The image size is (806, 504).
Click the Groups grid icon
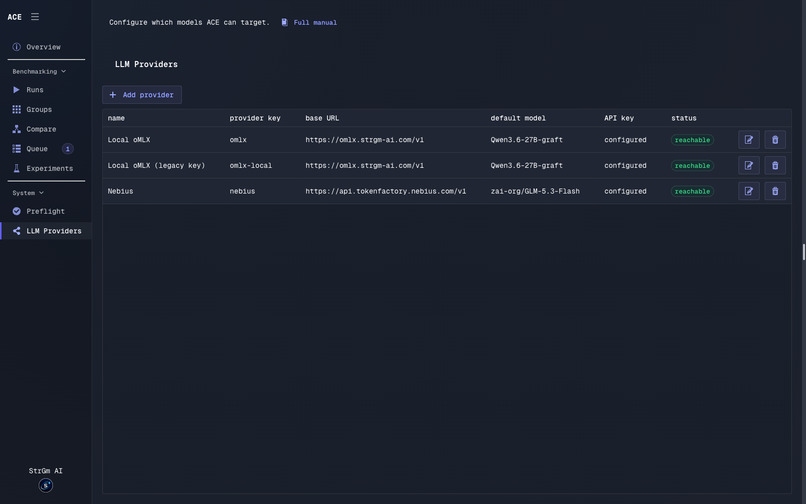point(16,109)
